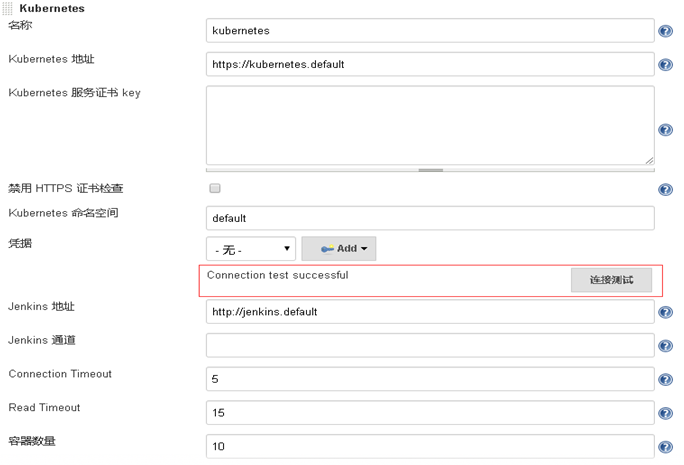This screenshot has width=684, height=465.
Task: Click the 连接测试 button
Action: point(611,280)
